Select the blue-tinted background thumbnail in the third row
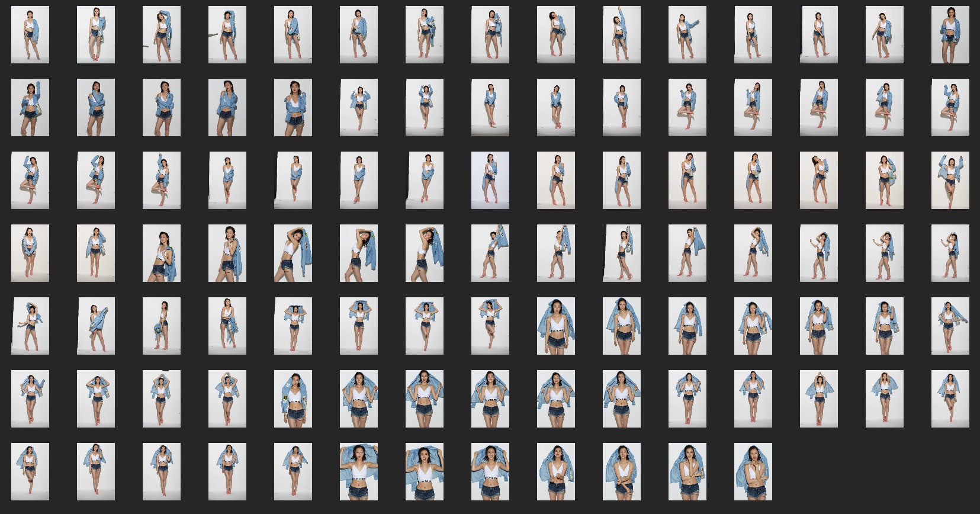The height and width of the screenshot is (514, 980). point(490,181)
